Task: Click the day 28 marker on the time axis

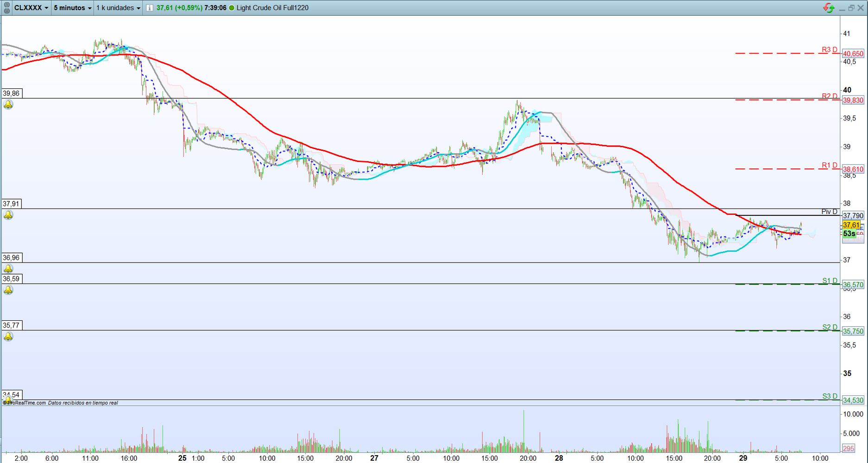Action: pos(559,458)
